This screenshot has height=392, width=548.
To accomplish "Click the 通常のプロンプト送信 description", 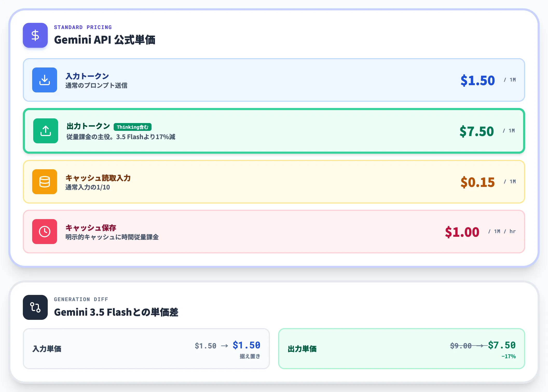I will [x=96, y=85].
